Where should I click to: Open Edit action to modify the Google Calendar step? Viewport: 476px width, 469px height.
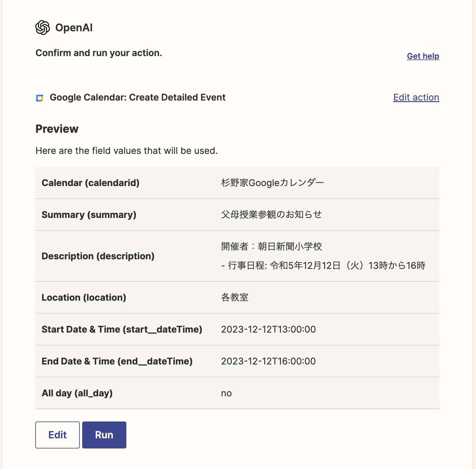click(x=416, y=97)
